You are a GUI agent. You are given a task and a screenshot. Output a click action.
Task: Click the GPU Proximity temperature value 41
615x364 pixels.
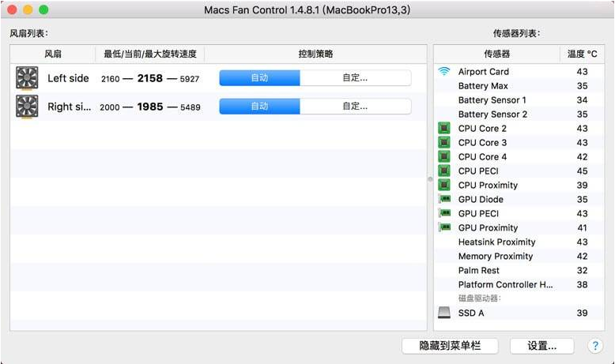tap(582, 227)
